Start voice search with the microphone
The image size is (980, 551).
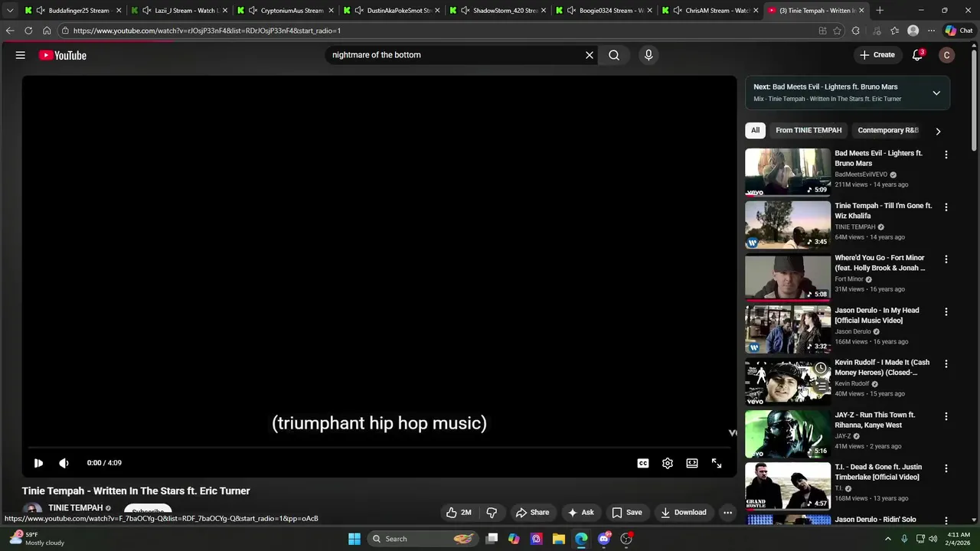tap(648, 55)
